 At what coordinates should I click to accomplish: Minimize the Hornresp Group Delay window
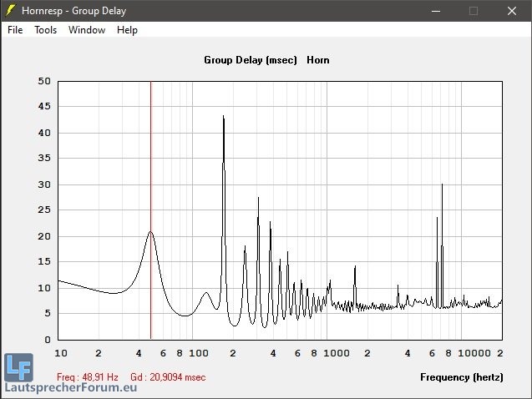(435, 11)
